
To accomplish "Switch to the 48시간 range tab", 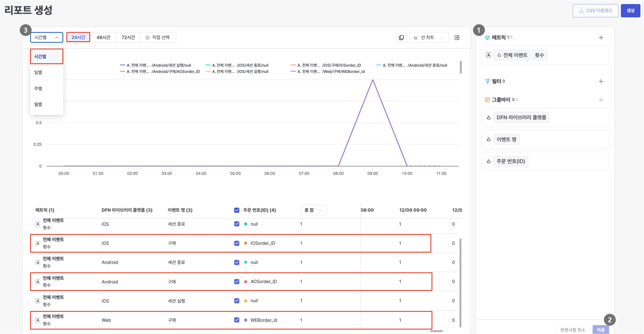I will (x=103, y=37).
